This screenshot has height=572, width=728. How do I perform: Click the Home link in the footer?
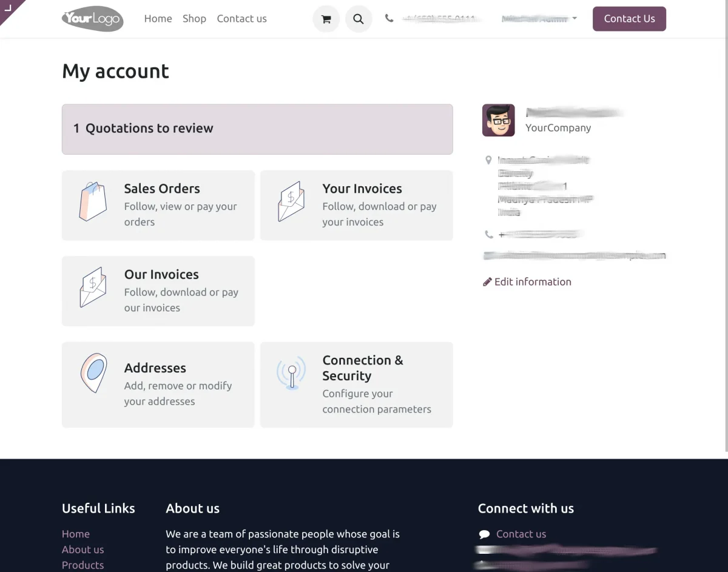[x=76, y=534]
